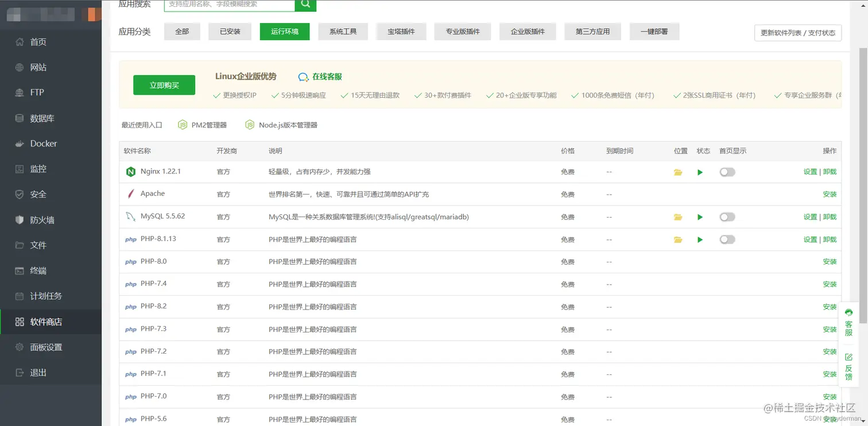Click 设置 link for PHP-8.1.13

pyautogui.click(x=810, y=239)
